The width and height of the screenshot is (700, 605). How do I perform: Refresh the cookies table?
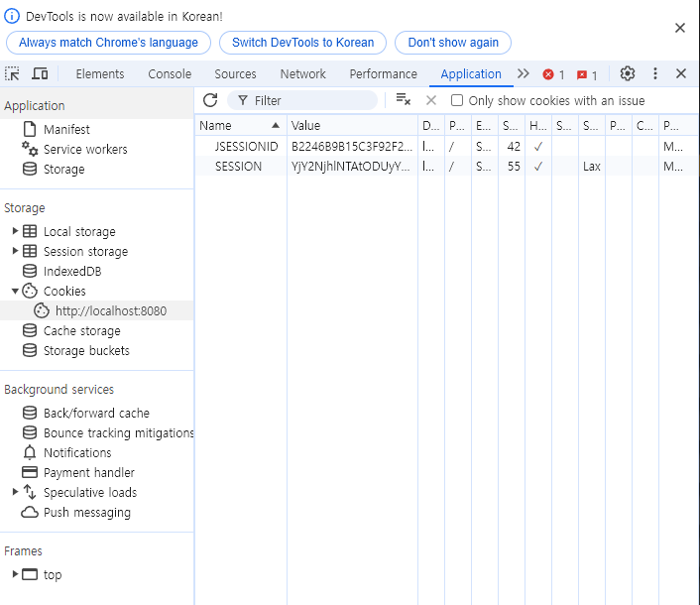click(210, 100)
